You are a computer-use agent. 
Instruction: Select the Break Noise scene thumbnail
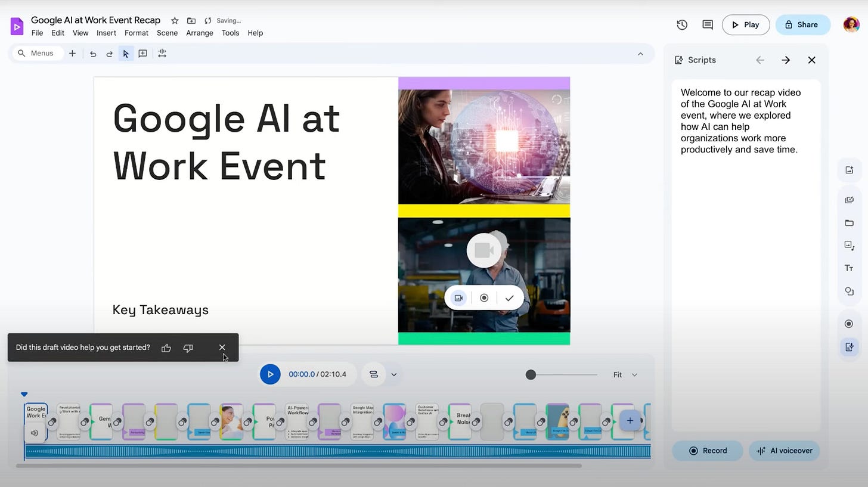click(x=460, y=421)
